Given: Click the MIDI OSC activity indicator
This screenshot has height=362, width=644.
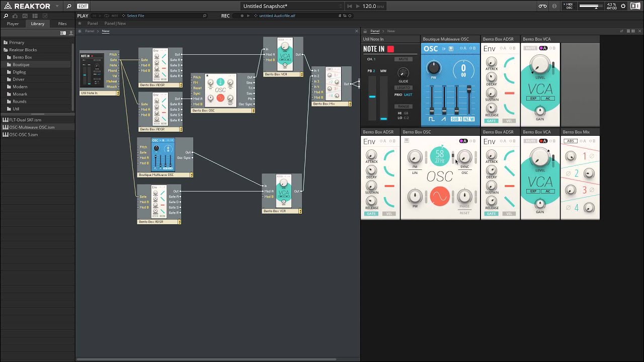Looking at the screenshot, I should tap(569, 6).
